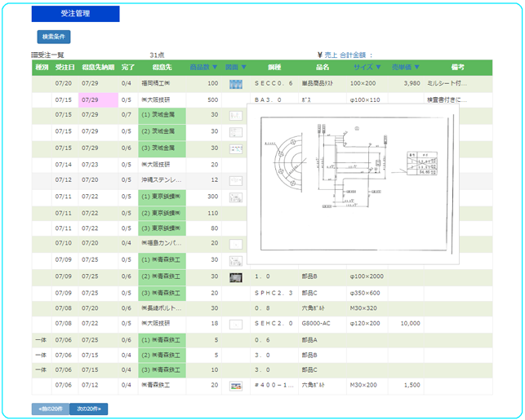Viewport: 525px width, 420px height.
Task: Click the 品名 column header
Action: pos(323,67)
